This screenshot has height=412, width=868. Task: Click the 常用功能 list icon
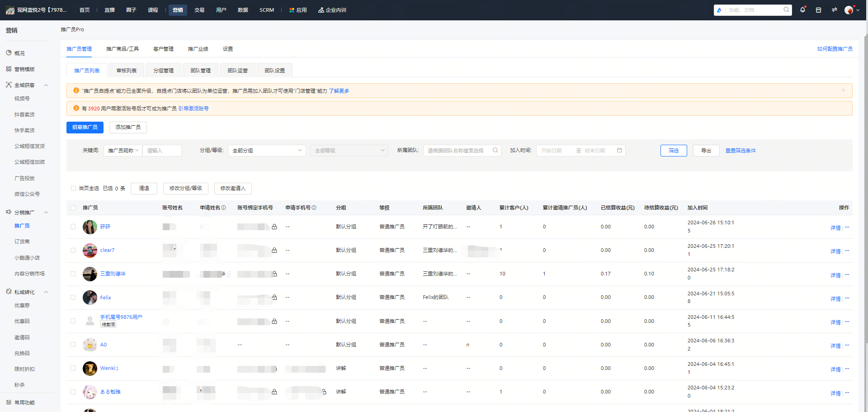point(9,402)
